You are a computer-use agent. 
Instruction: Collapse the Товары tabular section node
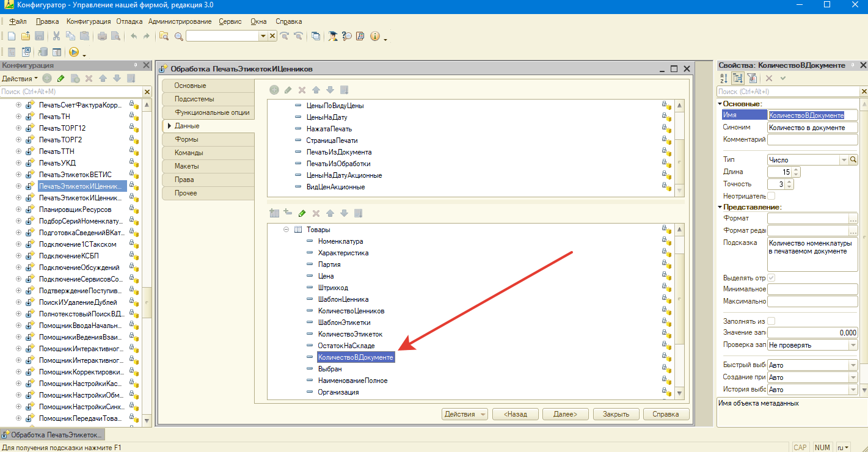(x=285, y=230)
